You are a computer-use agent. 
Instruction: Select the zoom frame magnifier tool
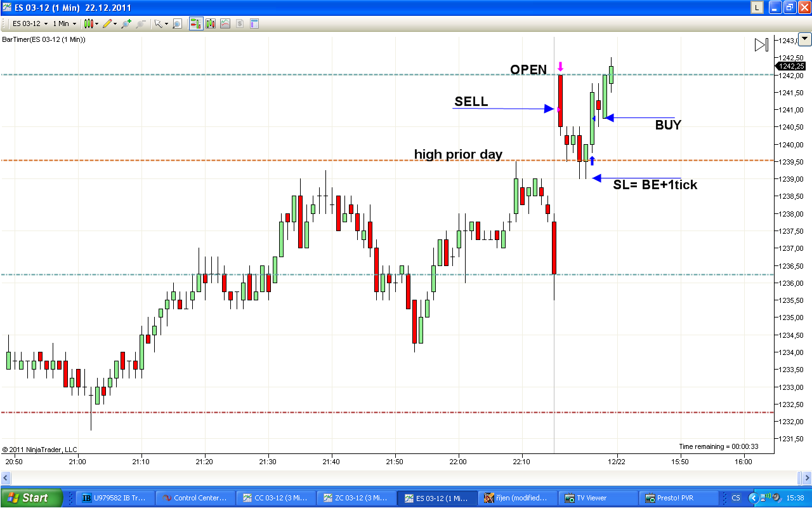pyautogui.click(x=177, y=23)
